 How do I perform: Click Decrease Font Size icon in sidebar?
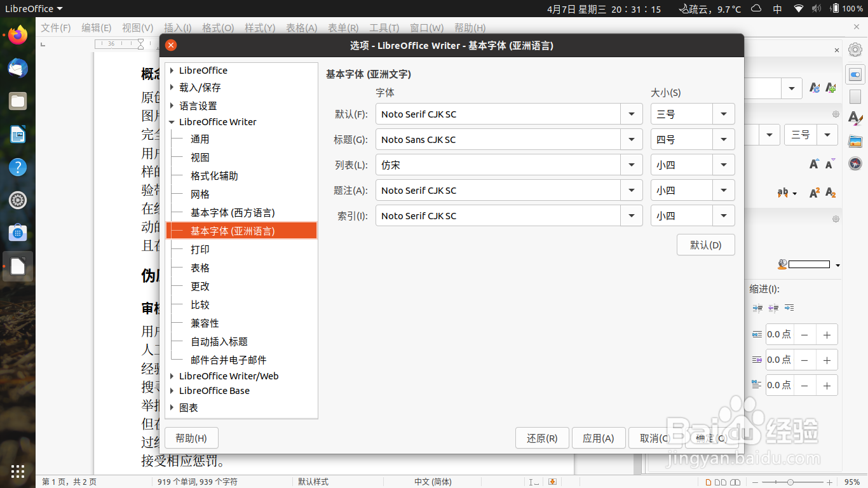(831, 164)
